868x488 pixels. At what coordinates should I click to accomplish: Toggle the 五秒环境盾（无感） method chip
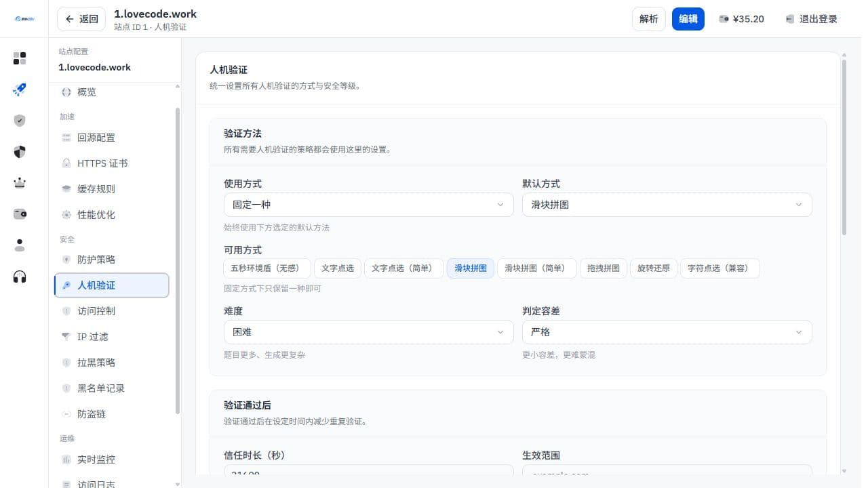[267, 268]
